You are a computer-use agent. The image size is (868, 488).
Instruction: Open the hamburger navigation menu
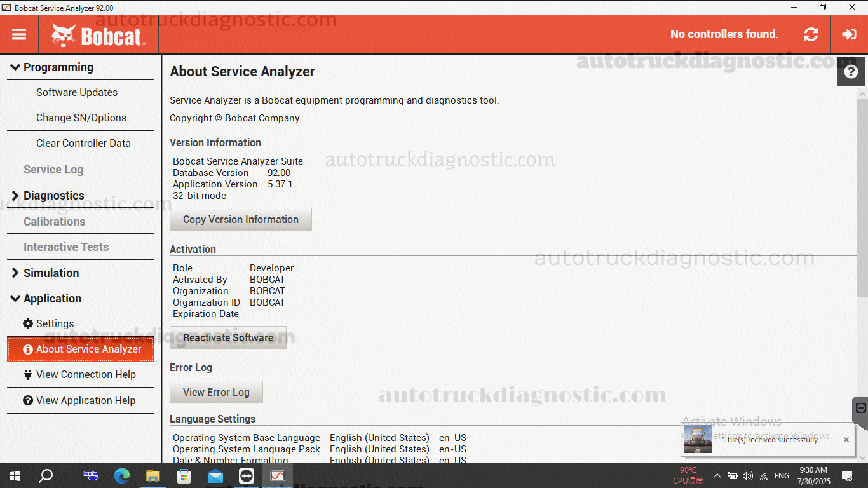(x=19, y=34)
